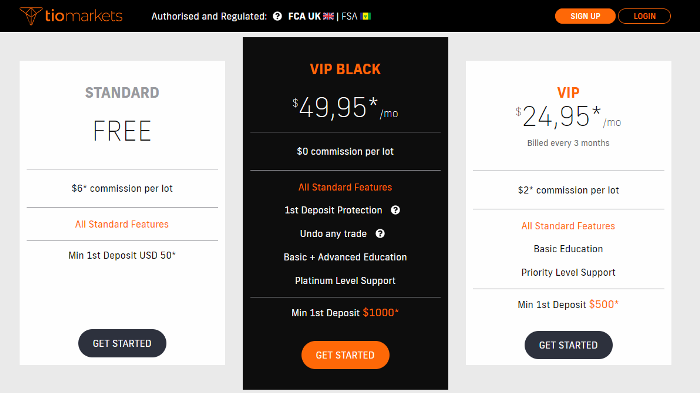Click the STANDARD plan heading
Image resolution: width=700 pixels, height=393 pixels.
tap(122, 92)
